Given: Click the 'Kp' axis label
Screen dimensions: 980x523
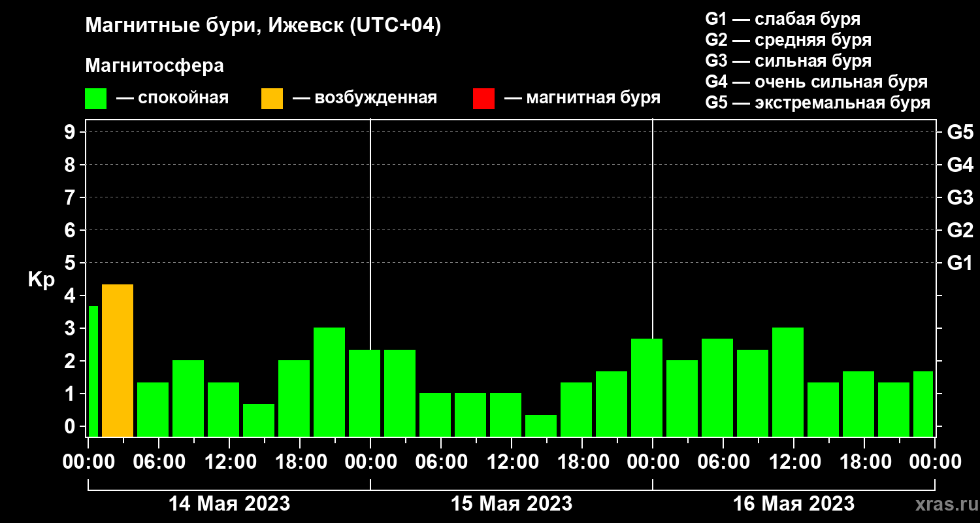Looking at the screenshot, I should coord(41,280).
